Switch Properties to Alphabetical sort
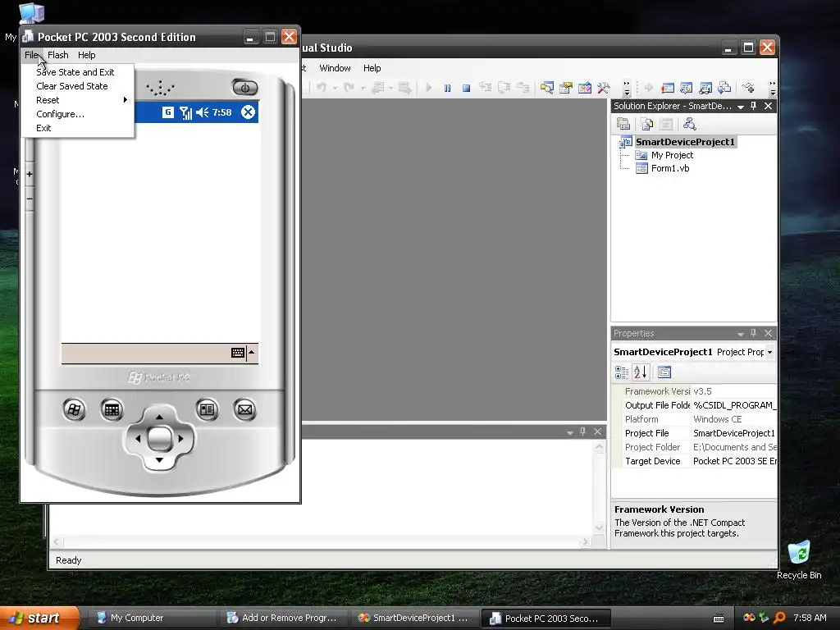This screenshot has width=840, height=630. [640, 372]
